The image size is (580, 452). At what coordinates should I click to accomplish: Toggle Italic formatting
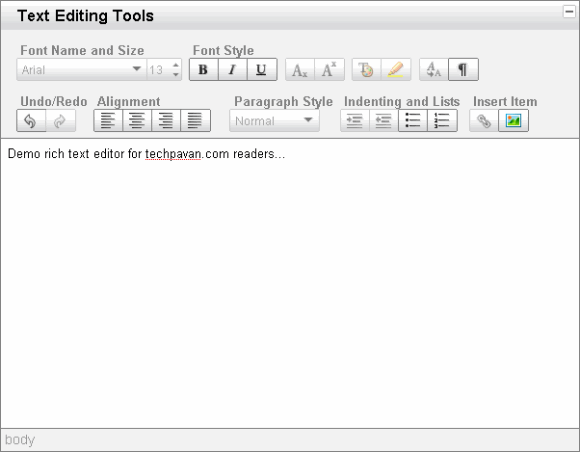pos(233,70)
